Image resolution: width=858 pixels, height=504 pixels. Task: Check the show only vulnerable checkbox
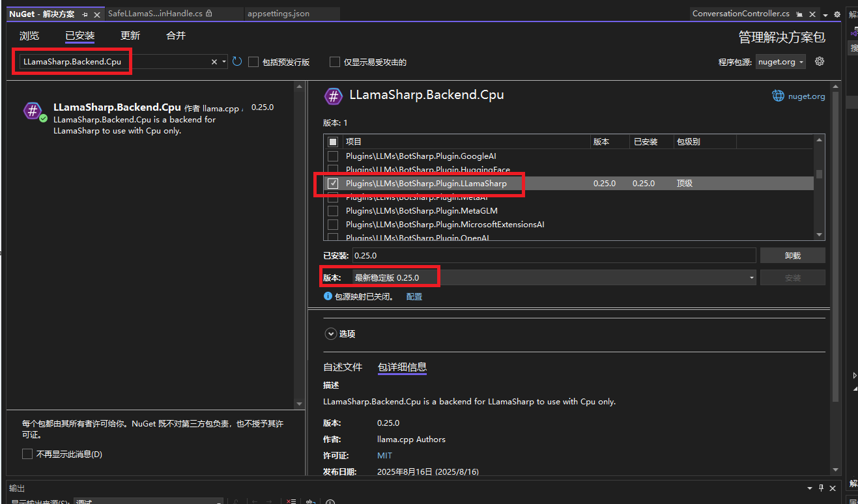point(335,62)
